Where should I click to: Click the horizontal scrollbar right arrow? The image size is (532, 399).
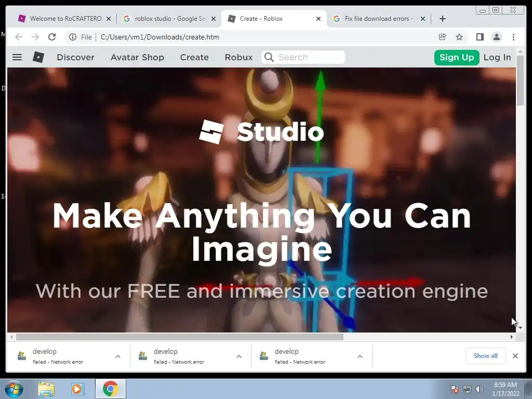[x=512, y=337]
